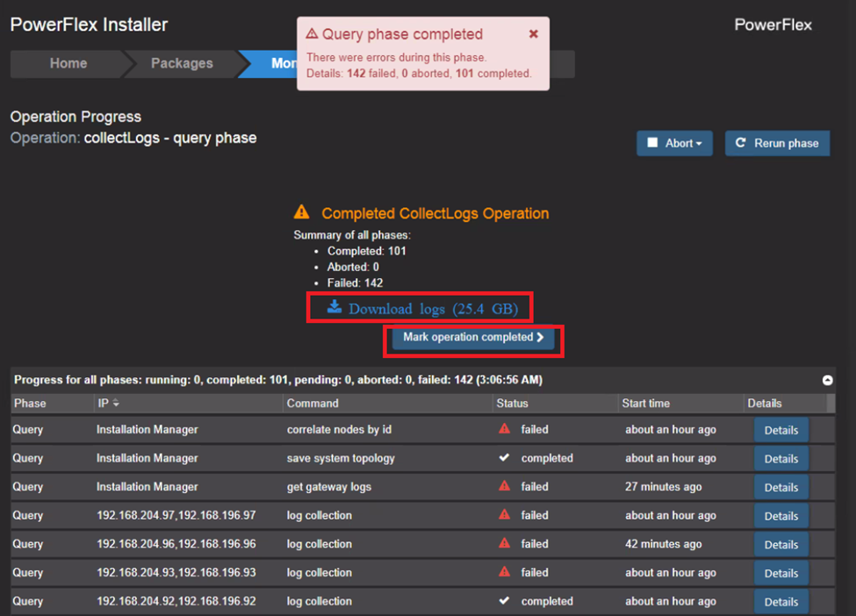Go to the Home step

[x=68, y=63]
